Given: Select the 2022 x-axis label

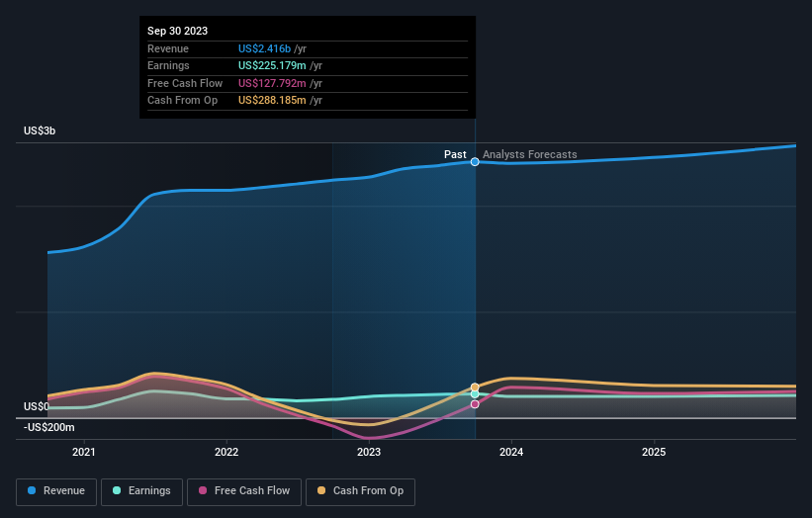Looking at the screenshot, I should [x=226, y=452].
